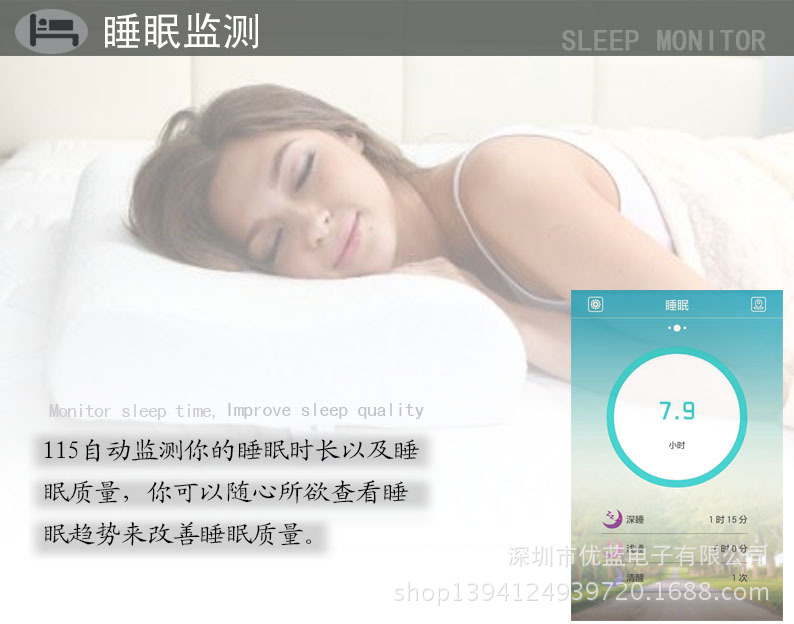Image resolution: width=794 pixels, height=624 pixels.
Task: Click the SLEEP MONITOR banner text
Action: coord(663,41)
